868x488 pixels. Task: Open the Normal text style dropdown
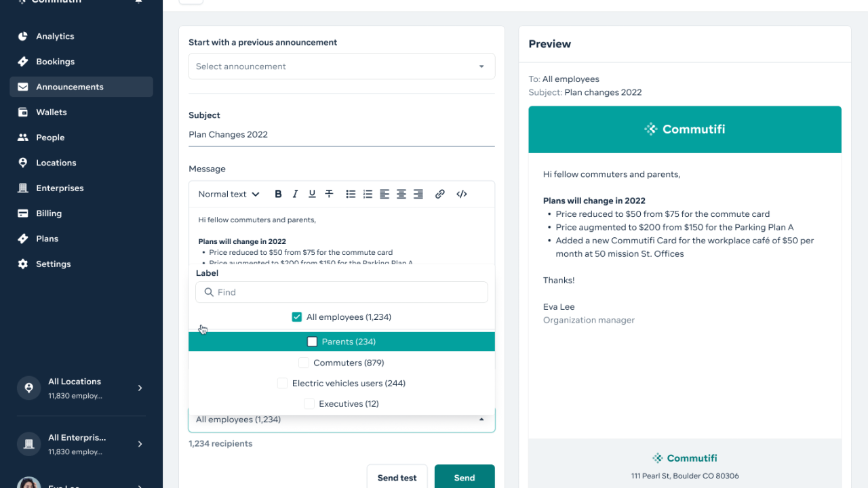(x=228, y=194)
